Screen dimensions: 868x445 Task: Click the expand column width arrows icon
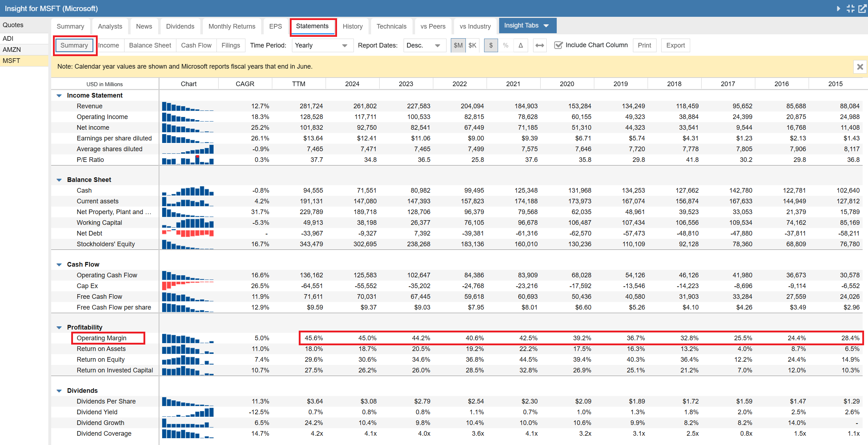(540, 45)
